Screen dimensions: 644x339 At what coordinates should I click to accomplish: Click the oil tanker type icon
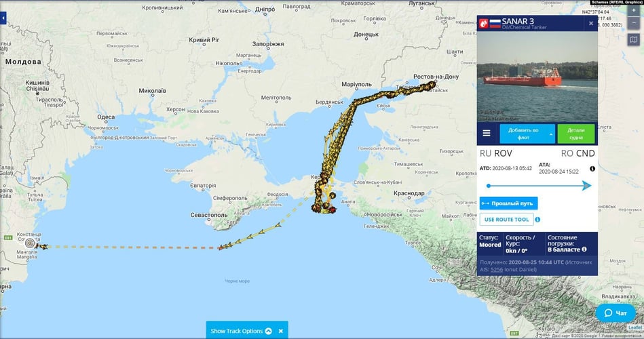coord(485,24)
